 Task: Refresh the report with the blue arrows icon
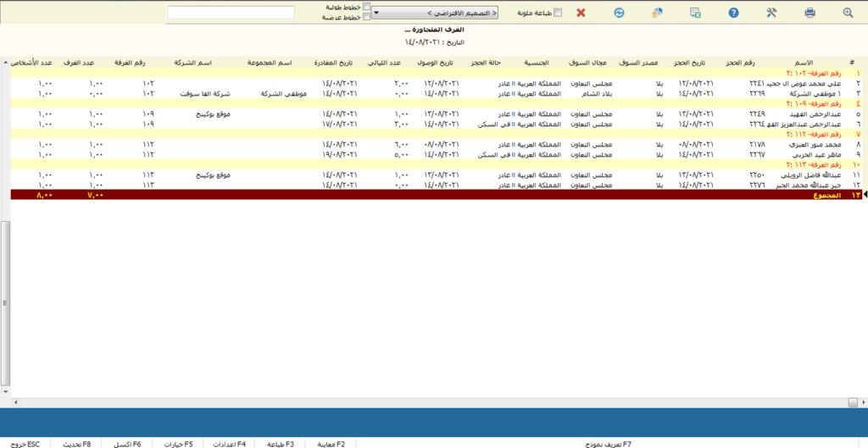619,13
